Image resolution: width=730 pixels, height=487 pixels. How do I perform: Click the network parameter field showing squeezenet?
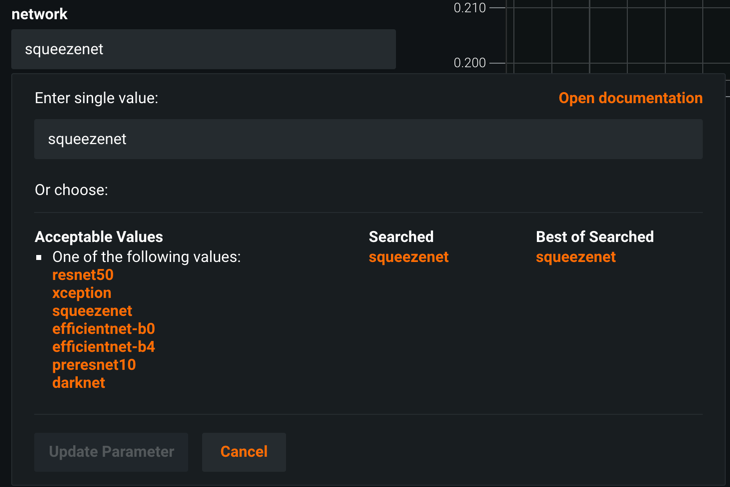(x=203, y=49)
